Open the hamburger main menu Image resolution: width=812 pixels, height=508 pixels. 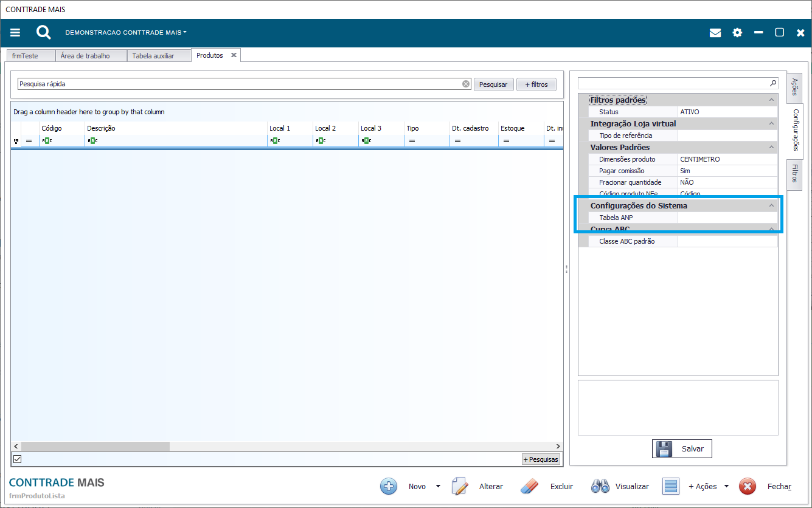pos(15,33)
